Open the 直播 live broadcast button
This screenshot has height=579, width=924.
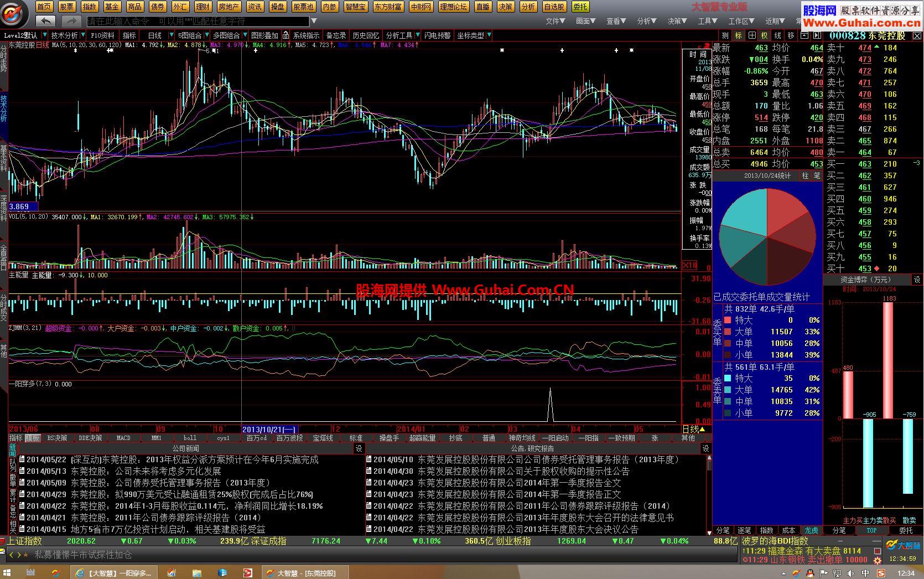click(482, 7)
